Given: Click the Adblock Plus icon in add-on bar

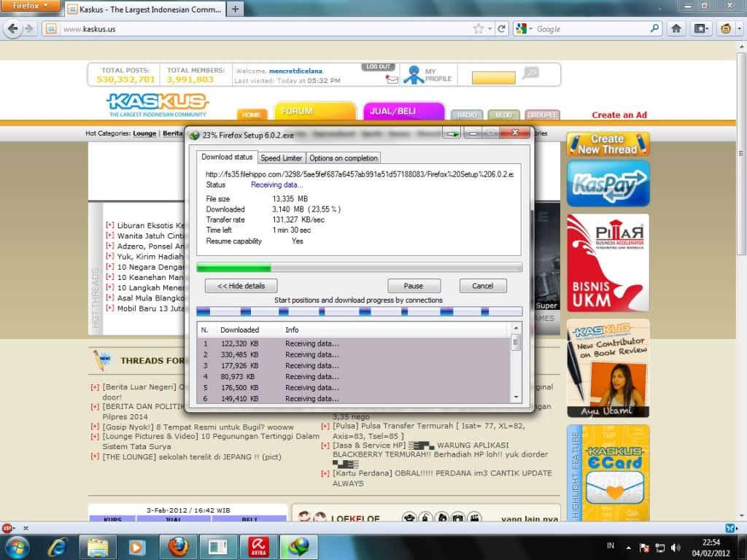Looking at the screenshot, I should (x=7, y=528).
